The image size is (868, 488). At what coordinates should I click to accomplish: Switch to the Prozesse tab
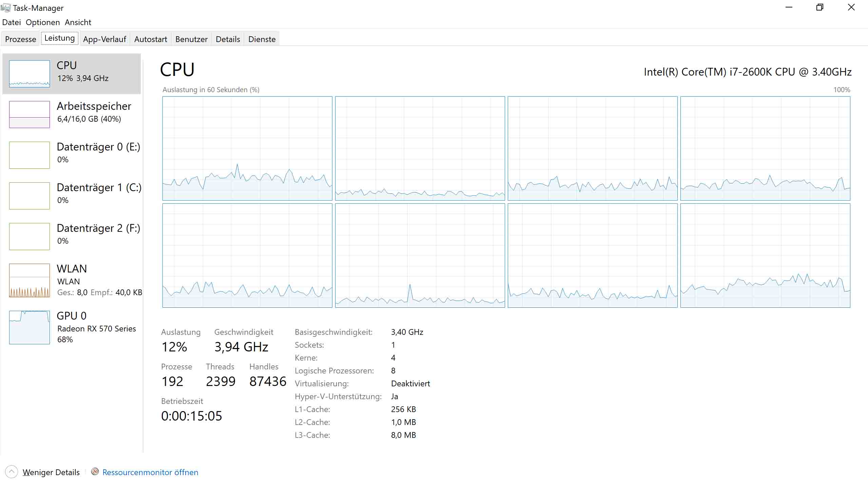21,39
